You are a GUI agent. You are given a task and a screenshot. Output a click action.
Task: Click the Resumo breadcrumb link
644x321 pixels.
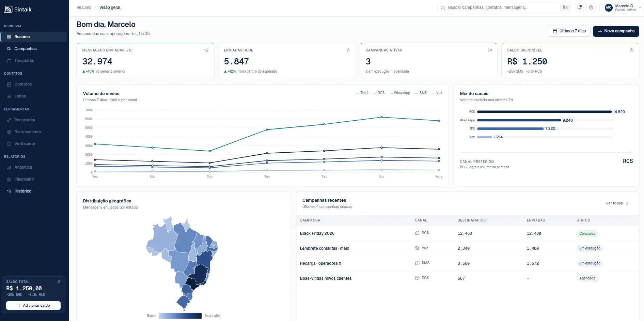point(84,7)
